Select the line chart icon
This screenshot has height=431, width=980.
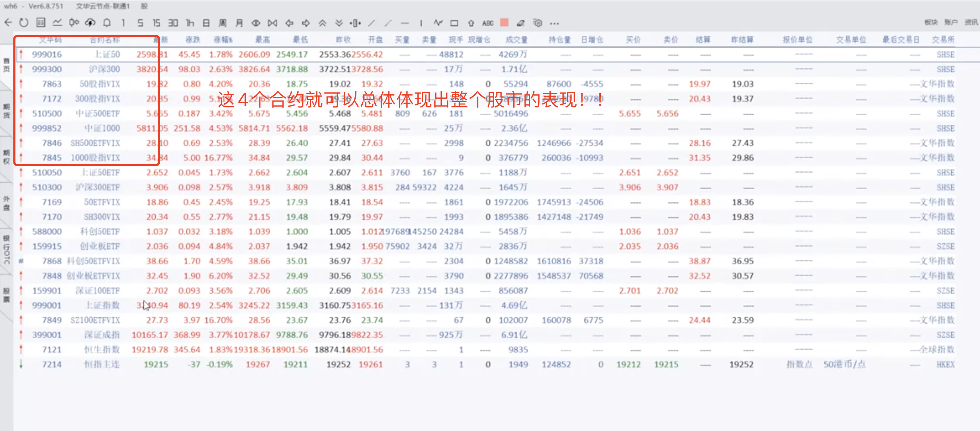coord(57,23)
